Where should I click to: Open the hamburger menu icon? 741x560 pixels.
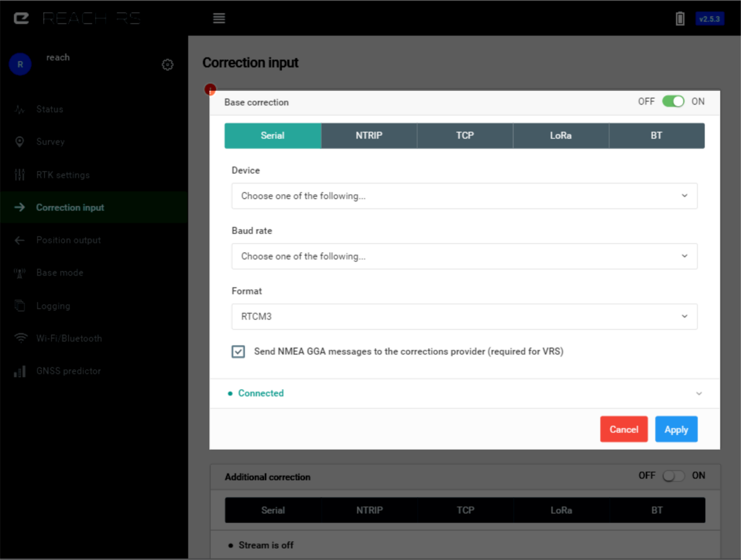point(219,18)
